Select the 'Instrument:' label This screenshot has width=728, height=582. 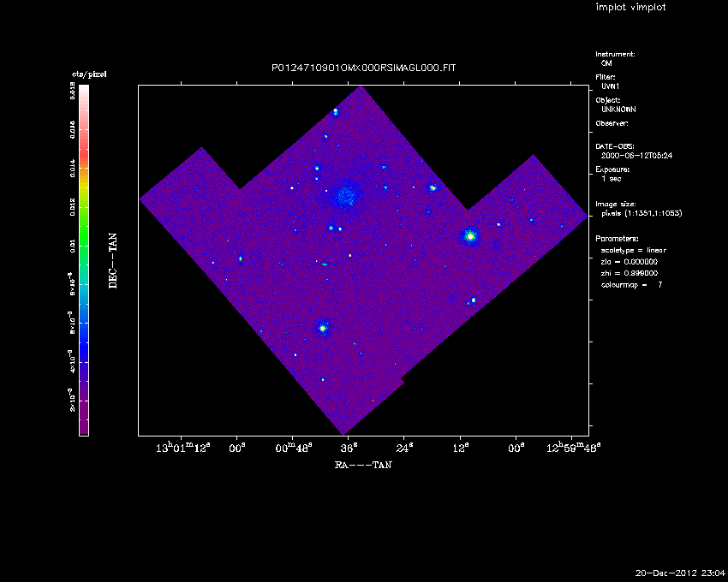615,54
